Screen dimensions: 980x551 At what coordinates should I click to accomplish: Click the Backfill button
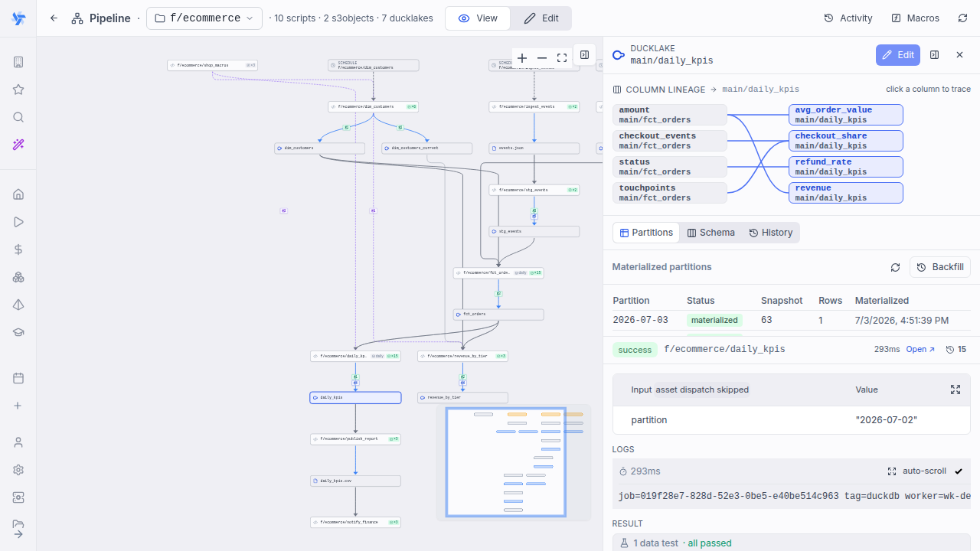(940, 267)
